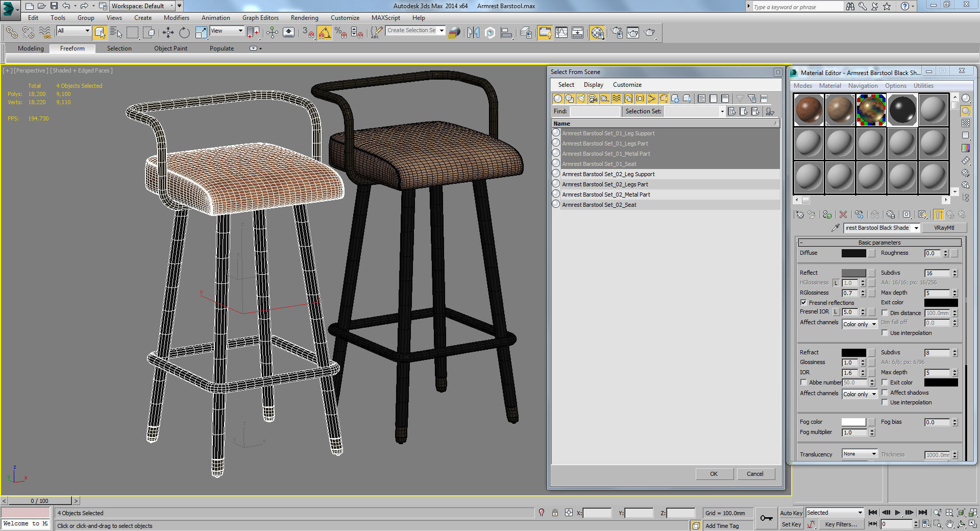Toggle the Angle Snap icon
Image resolution: width=980 pixels, height=531 pixels.
click(x=325, y=33)
